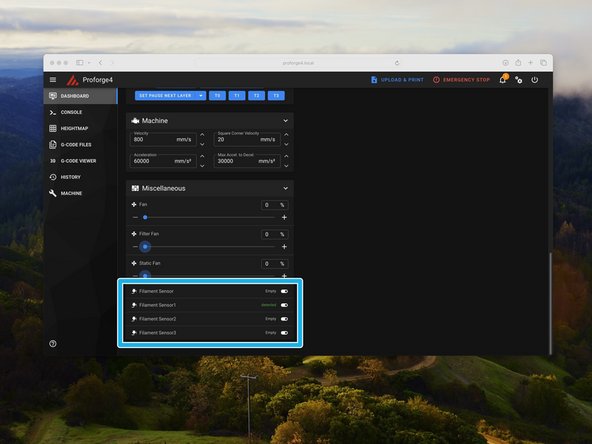Open the Console page

tap(80, 112)
